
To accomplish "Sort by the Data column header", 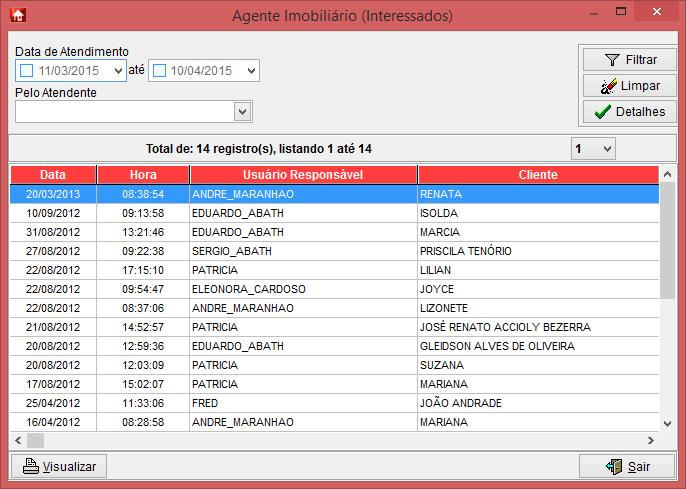I will [53, 175].
